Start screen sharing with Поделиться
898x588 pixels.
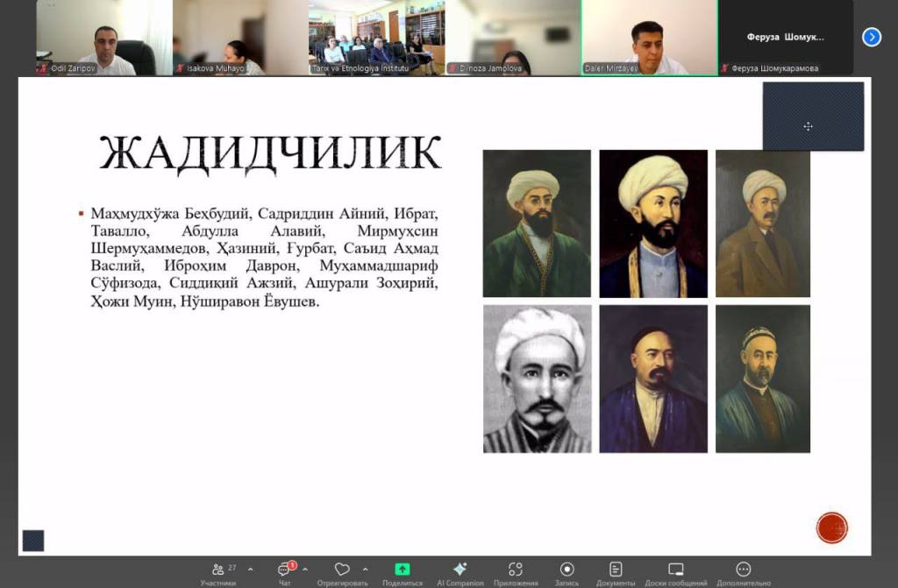click(402, 570)
